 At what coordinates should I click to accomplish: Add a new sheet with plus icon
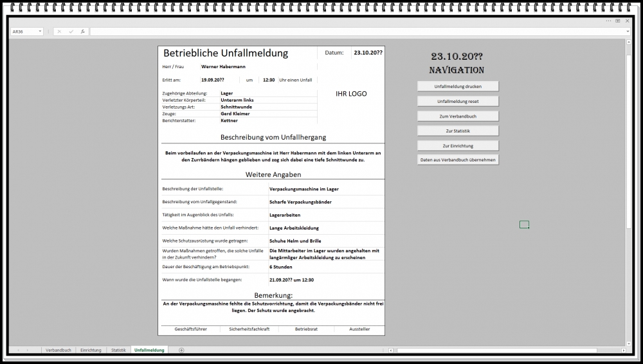[181, 350]
